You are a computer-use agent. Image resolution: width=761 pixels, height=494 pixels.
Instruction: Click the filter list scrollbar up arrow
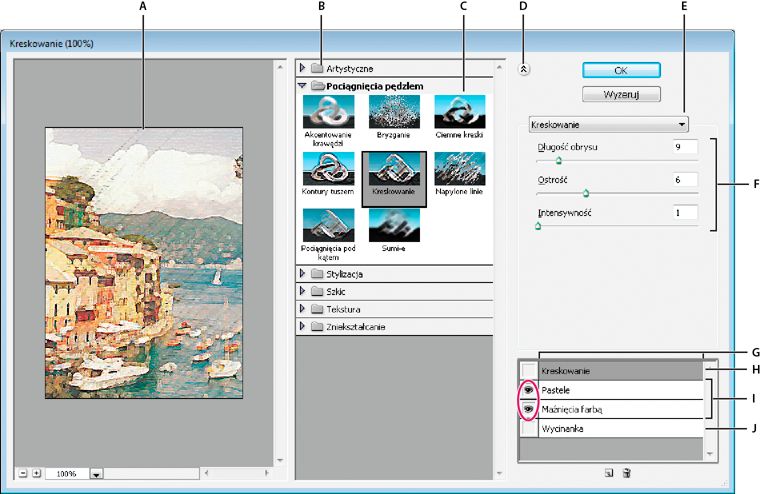499,66
